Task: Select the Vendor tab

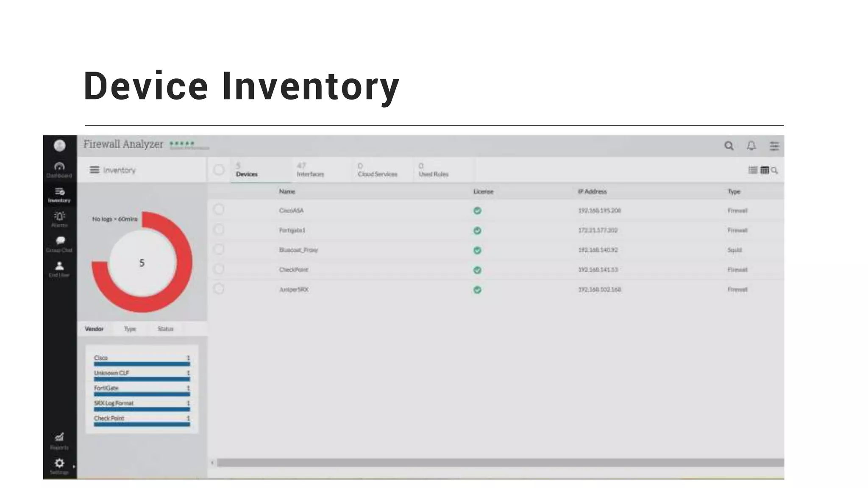Action: click(x=94, y=329)
